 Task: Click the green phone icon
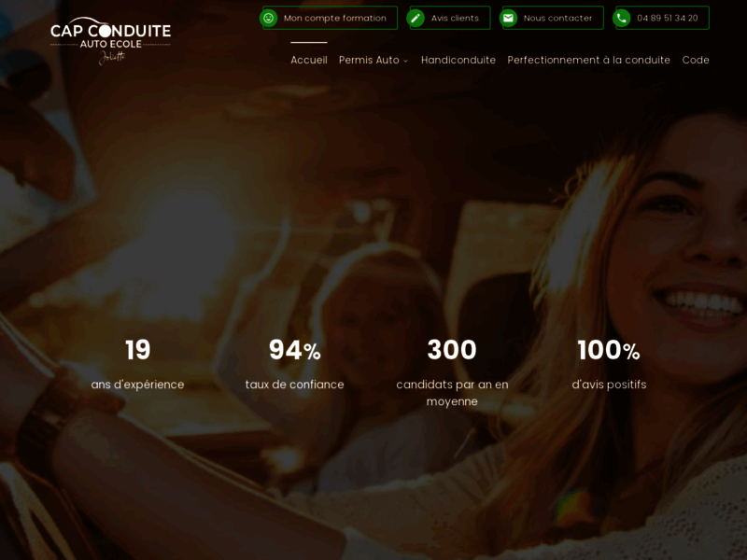pos(622,18)
